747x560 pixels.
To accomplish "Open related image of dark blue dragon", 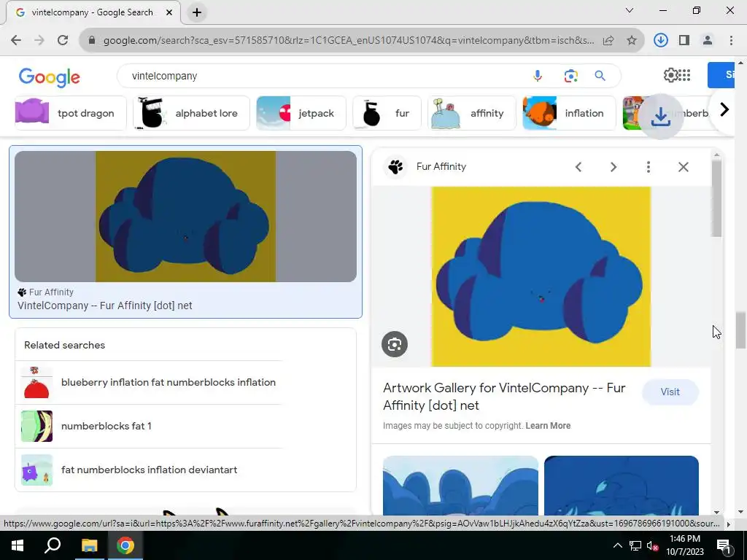I will (622, 485).
